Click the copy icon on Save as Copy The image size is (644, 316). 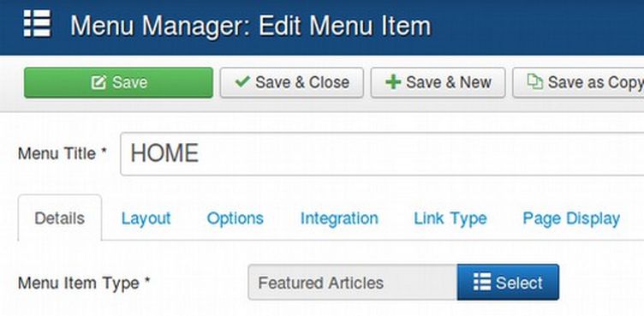[x=534, y=81]
